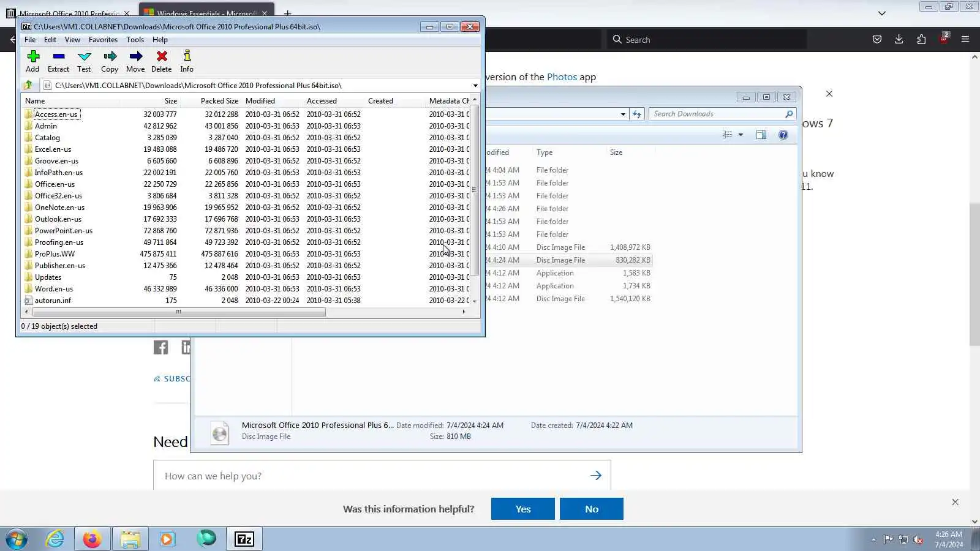Click the Explorer change view icon
980x551 pixels.
point(728,135)
